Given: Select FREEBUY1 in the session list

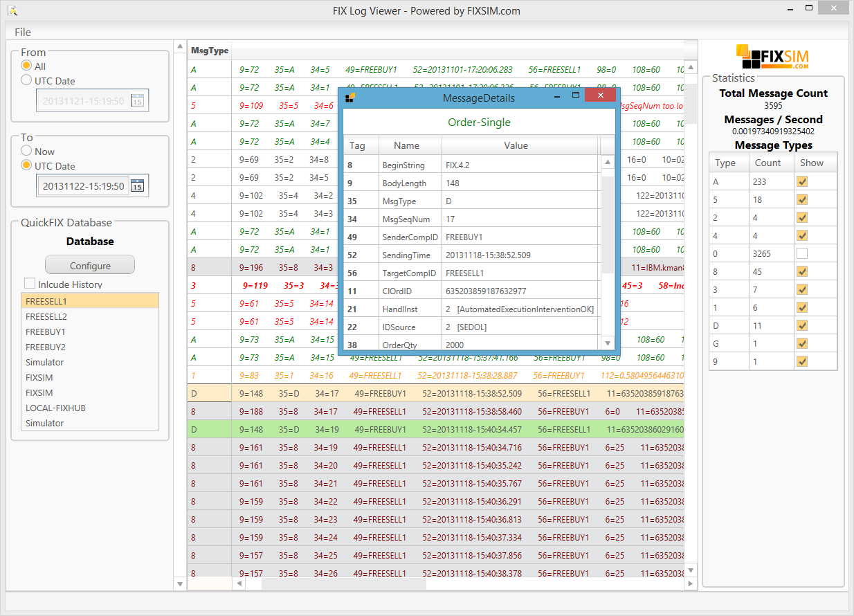Looking at the screenshot, I should click(x=90, y=332).
